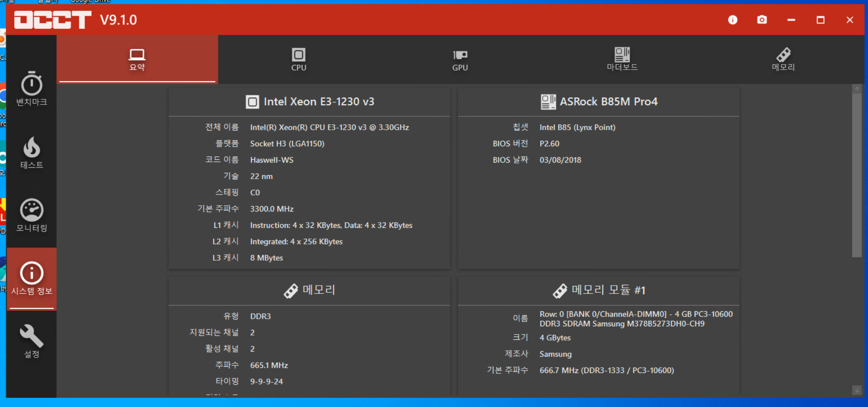This screenshot has height=407, width=868.
Task: Click 'Intel(R) Xeon(R) CPU E3-1230 v3 @ 3.30GHz' value
Action: pos(329,127)
